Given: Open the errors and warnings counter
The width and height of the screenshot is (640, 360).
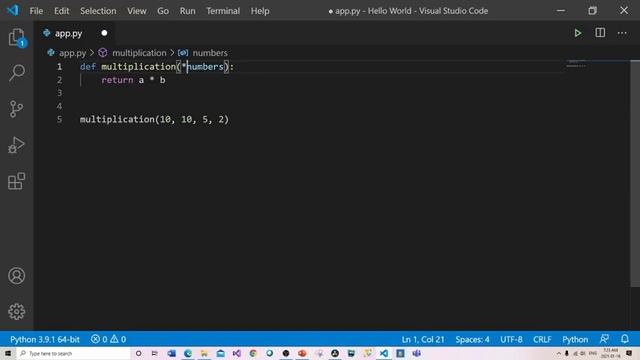Looking at the screenshot, I should tap(109, 339).
